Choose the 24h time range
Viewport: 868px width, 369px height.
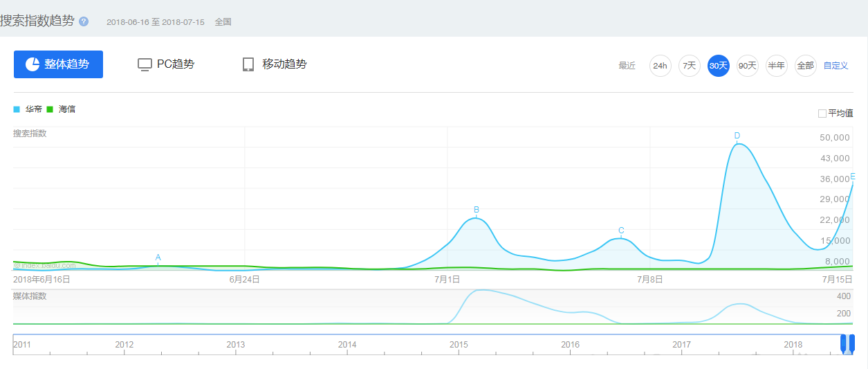coord(660,66)
